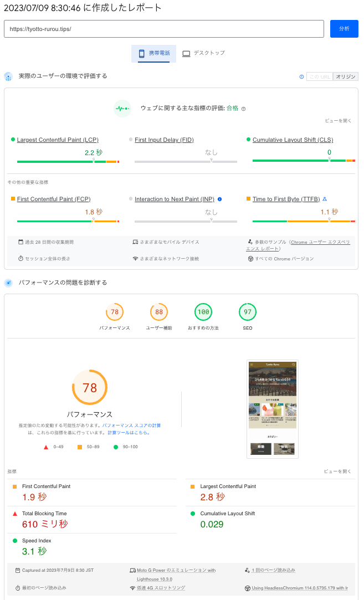This screenshot has width=364, height=600.
Task: Open 計算ツールはこちら link
Action: click(129, 433)
